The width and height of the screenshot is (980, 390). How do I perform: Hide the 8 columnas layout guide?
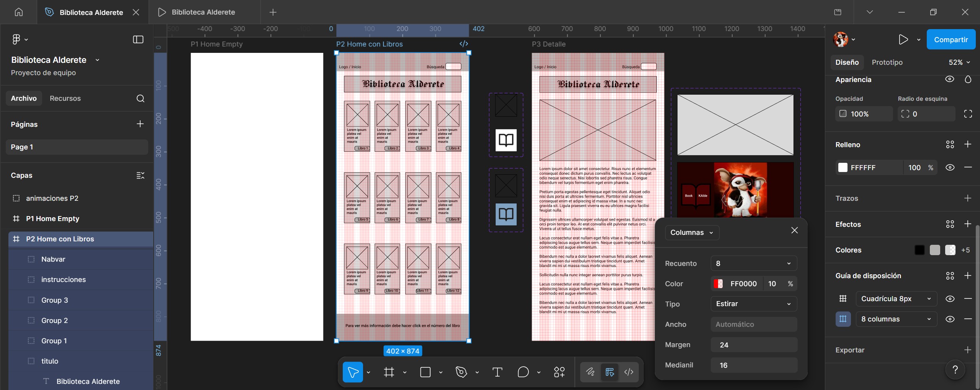[x=950, y=319]
